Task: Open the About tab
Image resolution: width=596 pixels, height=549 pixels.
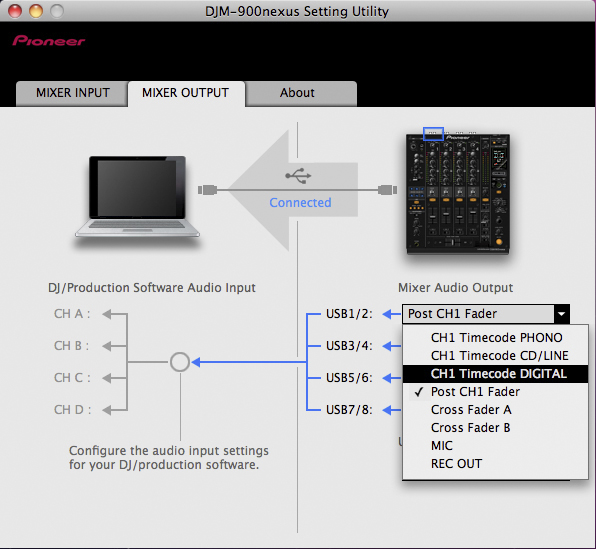Action: [x=301, y=93]
